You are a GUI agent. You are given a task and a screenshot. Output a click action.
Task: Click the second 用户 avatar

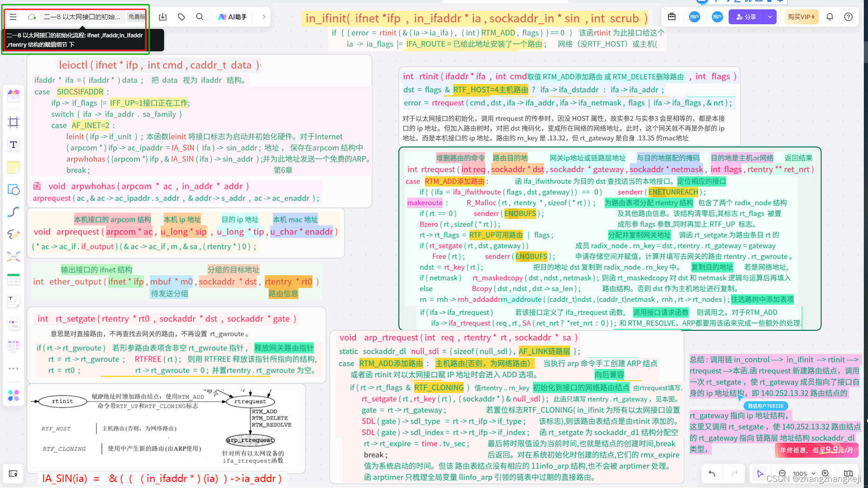point(717,17)
